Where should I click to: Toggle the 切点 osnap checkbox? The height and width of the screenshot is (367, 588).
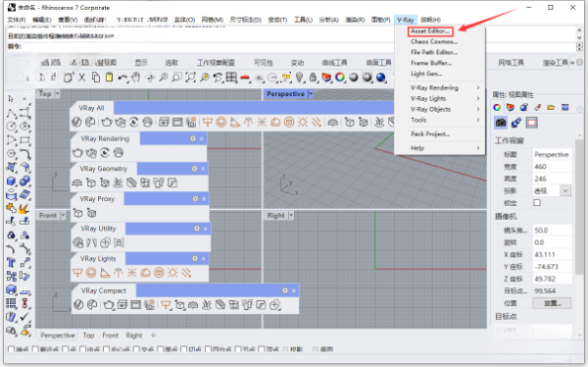click(184, 349)
